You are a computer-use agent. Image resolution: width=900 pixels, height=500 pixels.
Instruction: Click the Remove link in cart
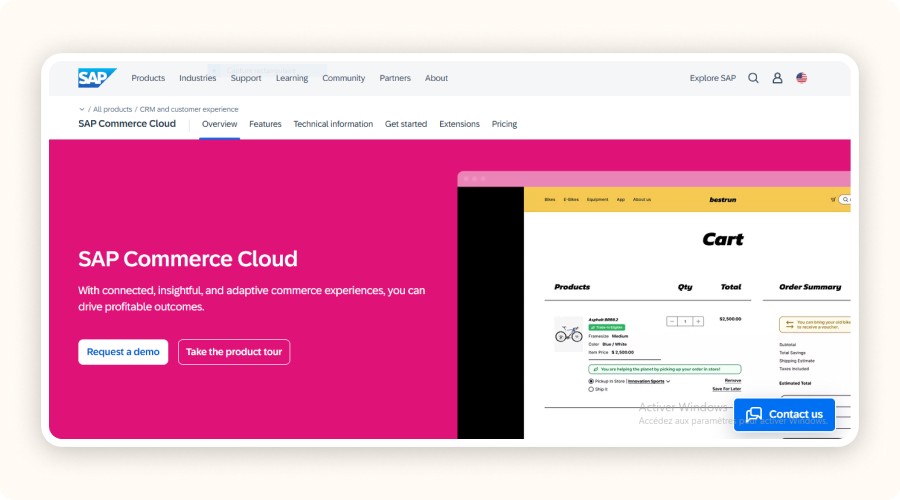coord(732,381)
